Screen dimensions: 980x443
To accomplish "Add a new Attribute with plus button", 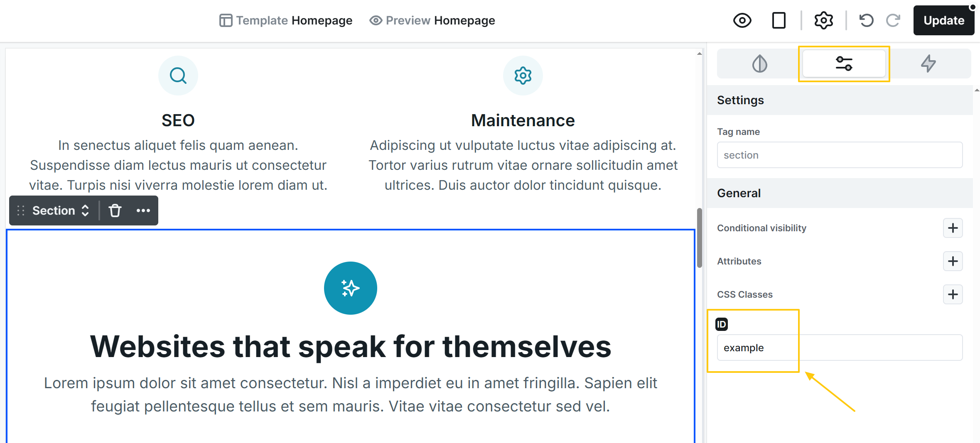I will point(953,261).
